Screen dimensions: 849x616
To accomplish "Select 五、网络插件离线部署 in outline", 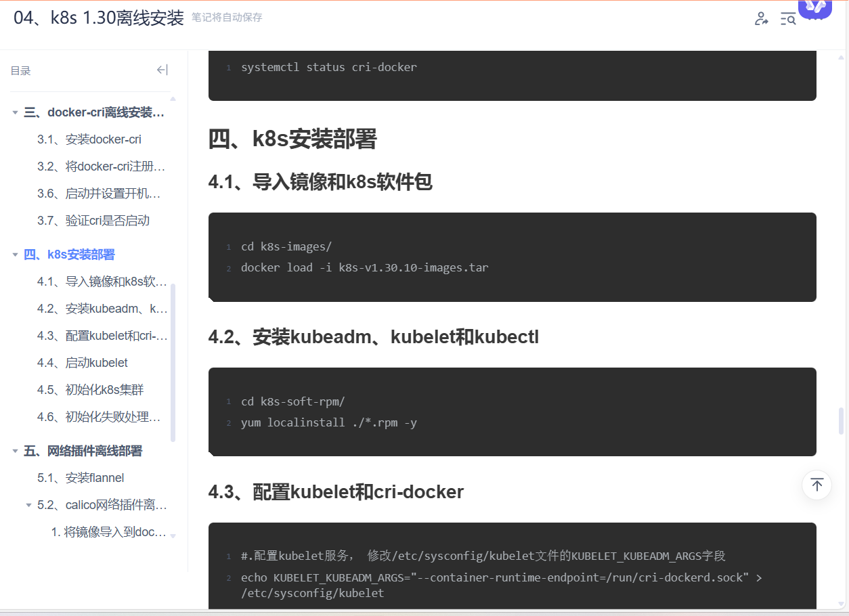I will tap(83, 451).
